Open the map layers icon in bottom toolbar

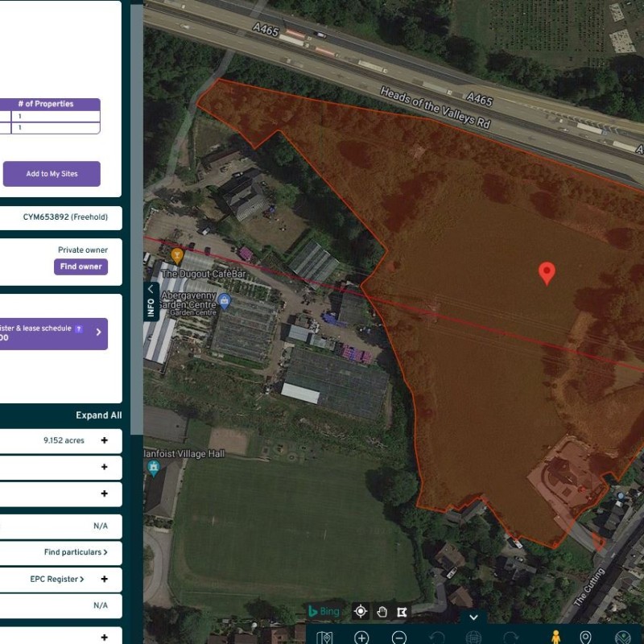324,638
